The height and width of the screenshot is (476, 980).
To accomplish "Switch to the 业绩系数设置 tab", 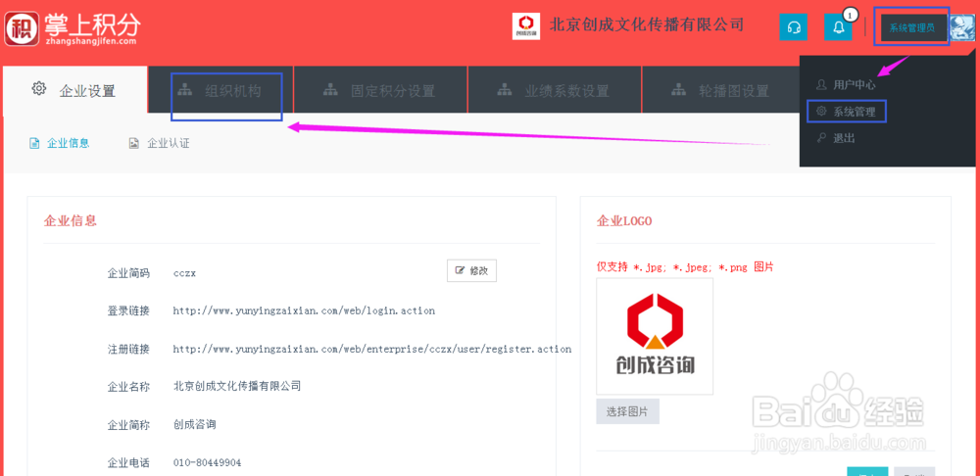I will click(x=555, y=90).
